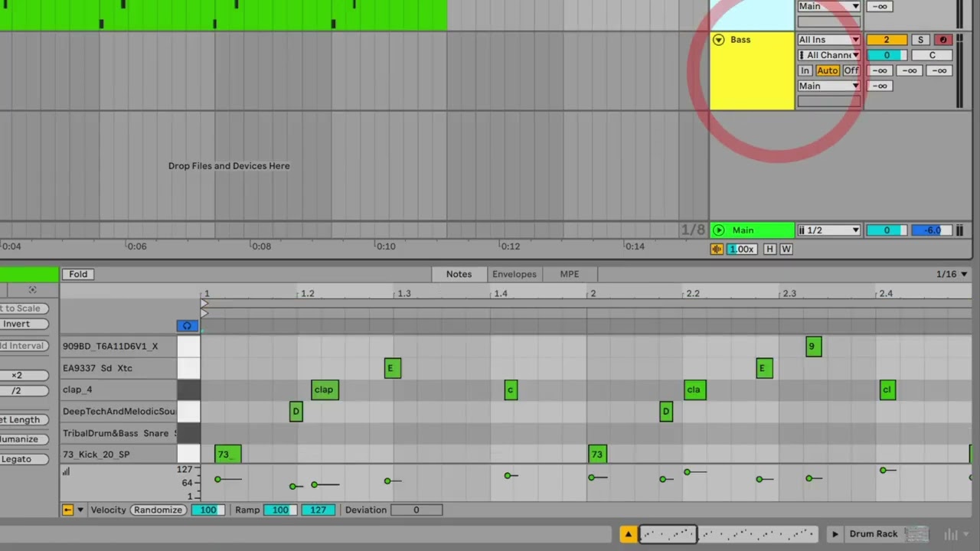Click the selected clip overview thumbnail
Screen dimensions: 980x551
[668, 534]
